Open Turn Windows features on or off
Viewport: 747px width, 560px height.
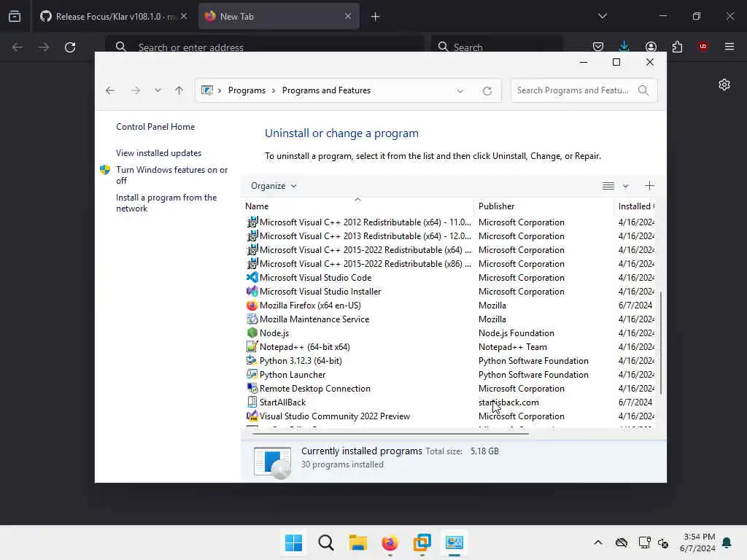(x=171, y=175)
